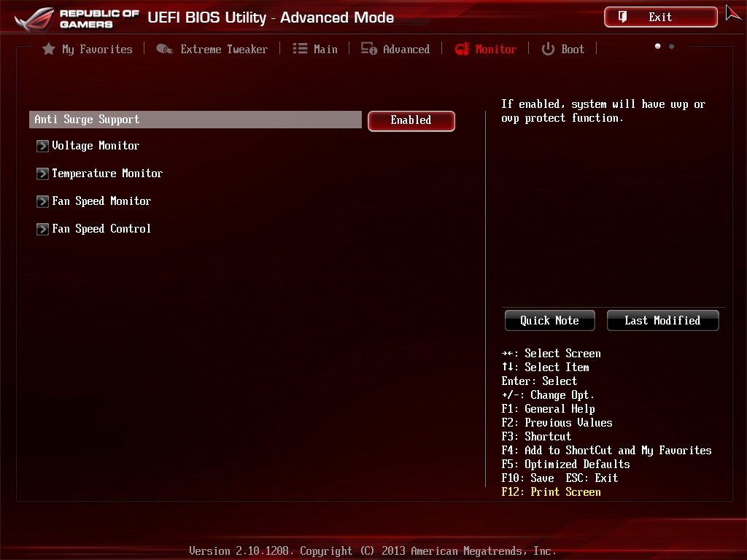Enable the first navigation page dot

coord(657,45)
